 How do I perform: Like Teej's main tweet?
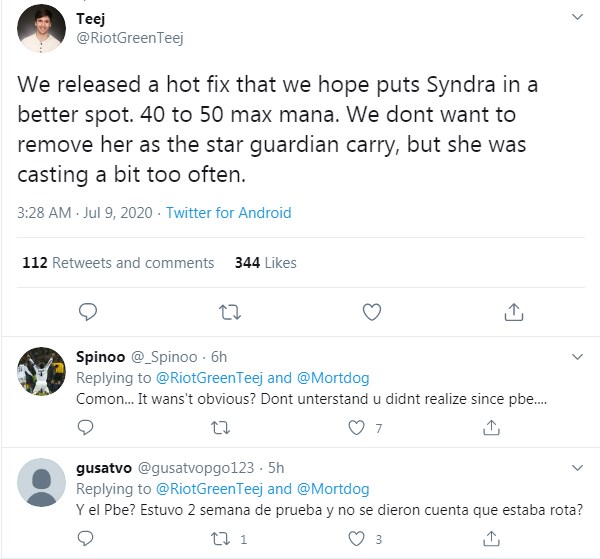pyautogui.click(x=372, y=312)
